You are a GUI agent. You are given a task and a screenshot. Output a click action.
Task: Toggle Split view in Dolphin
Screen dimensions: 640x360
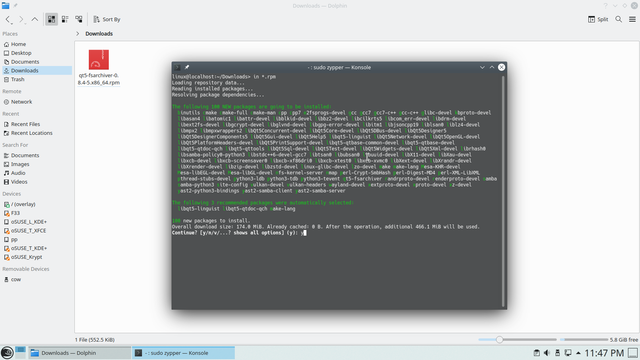[598, 19]
